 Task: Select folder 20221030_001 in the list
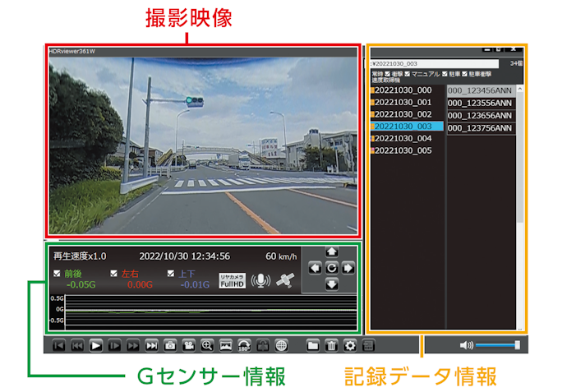[x=407, y=103]
